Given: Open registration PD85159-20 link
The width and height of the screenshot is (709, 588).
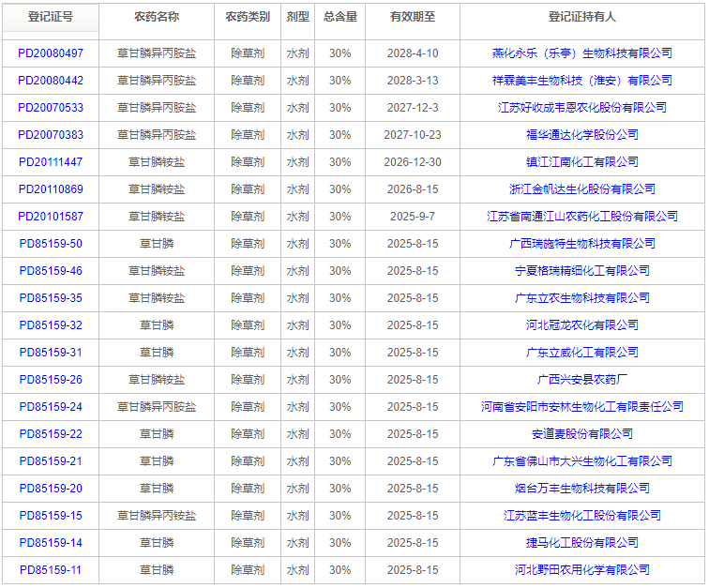Looking at the screenshot, I should pos(51,489).
